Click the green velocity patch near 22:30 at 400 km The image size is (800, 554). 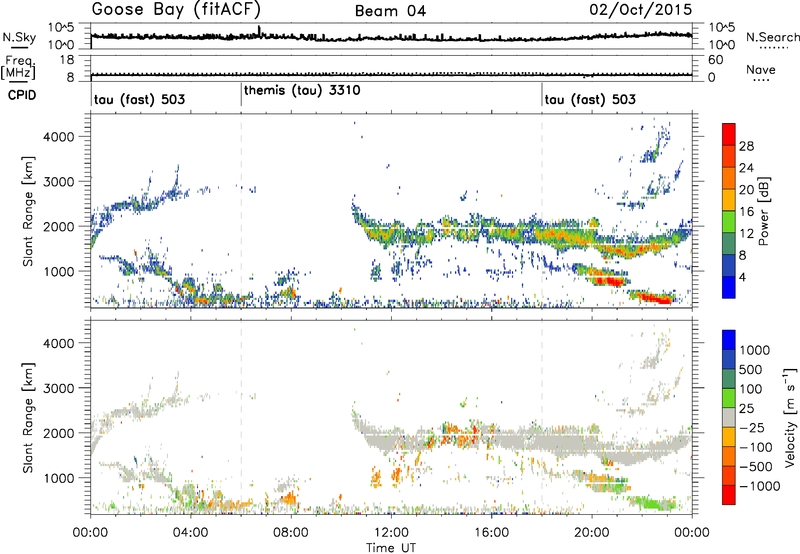tap(655, 503)
